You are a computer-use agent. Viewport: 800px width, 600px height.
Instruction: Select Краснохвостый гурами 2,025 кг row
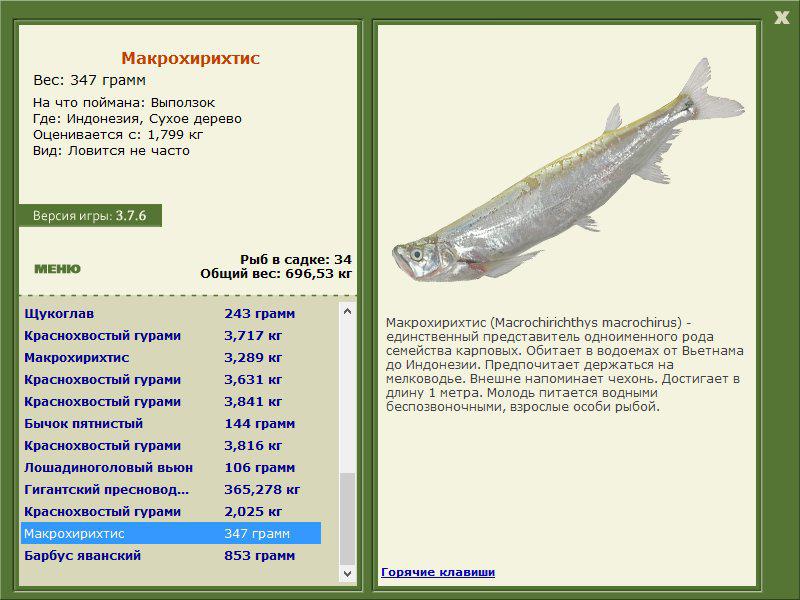(171, 511)
